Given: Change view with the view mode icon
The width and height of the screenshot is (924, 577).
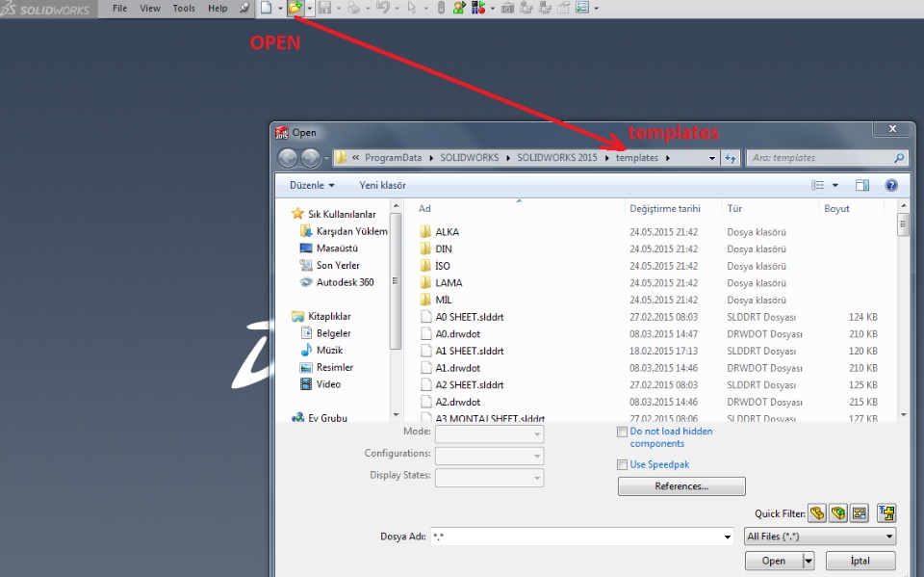Looking at the screenshot, I should [818, 185].
